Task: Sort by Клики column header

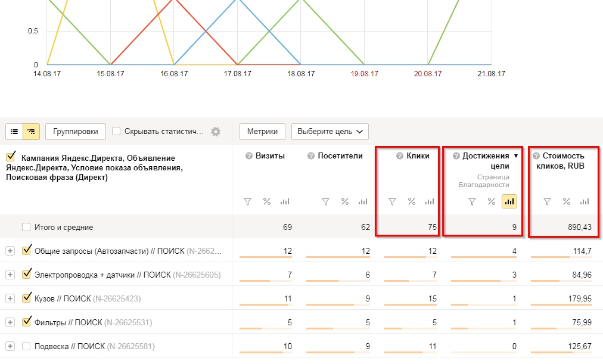Action: (x=418, y=156)
